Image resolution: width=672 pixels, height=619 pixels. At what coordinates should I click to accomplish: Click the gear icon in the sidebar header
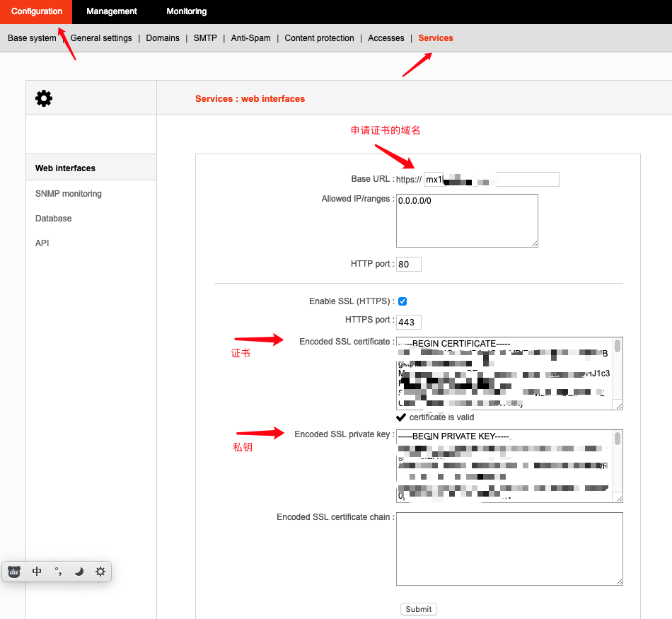tap(44, 98)
